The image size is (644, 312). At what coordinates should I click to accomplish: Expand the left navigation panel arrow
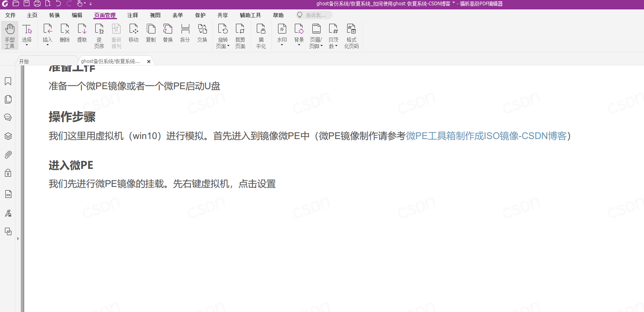[18, 238]
